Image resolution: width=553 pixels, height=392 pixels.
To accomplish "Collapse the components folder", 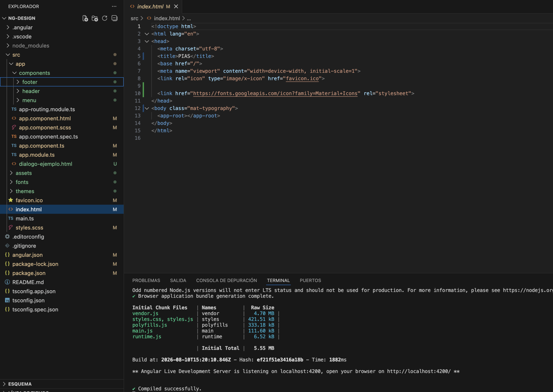I will pyautogui.click(x=15, y=73).
